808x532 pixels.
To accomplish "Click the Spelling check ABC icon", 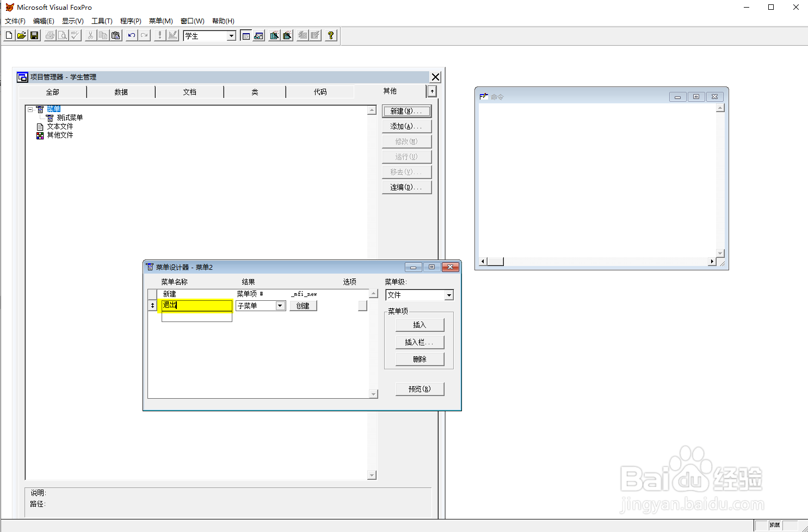I will 75,35.
